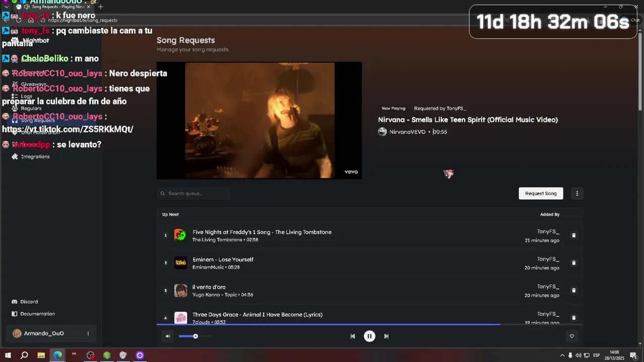This screenshot has height=362, width=644.
Task: Select Five Nights at Freddy's 1 Song title
Action: pos(262,232)
